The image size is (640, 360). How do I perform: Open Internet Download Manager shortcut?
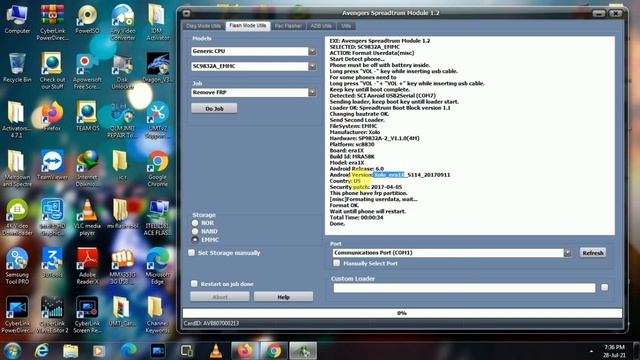87,169
